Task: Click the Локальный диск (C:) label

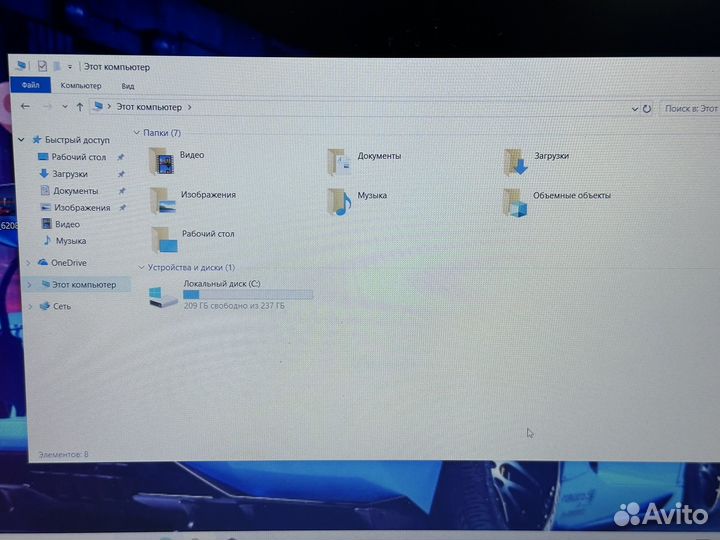Action: click(222, 284)
